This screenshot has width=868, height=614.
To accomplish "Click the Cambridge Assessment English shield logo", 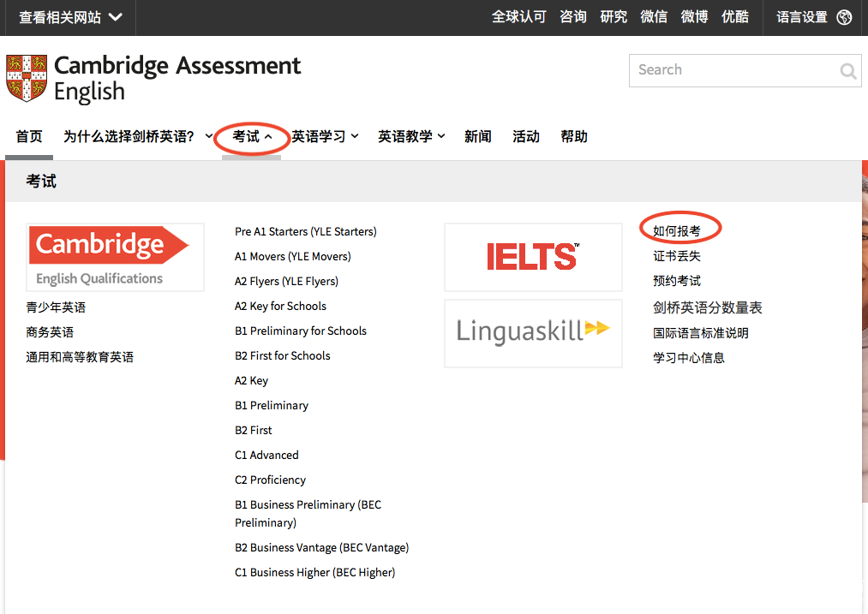I will 26,78.
